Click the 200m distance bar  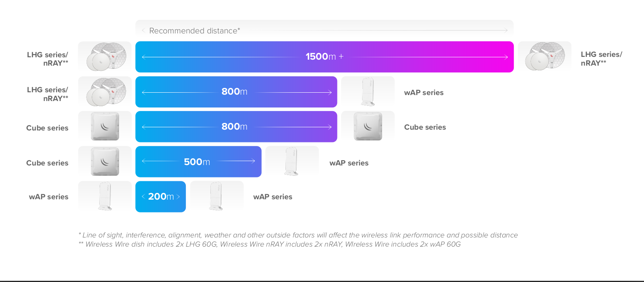pyautogui.click(x=160, y=196)
